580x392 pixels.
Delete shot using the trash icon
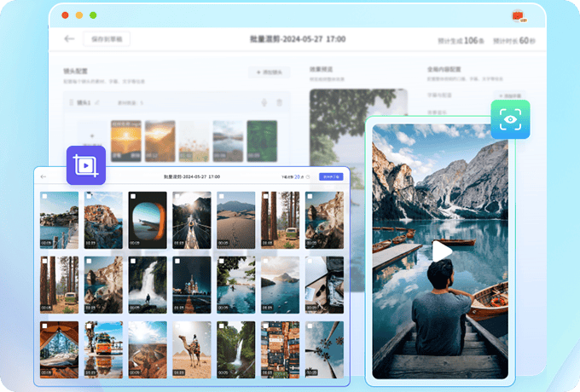(x=279, y=103)
